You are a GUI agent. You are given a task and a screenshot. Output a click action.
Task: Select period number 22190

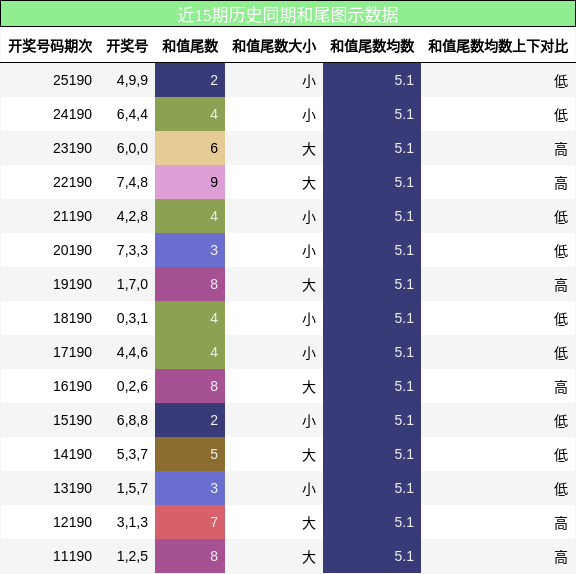[x=72, y=182]
